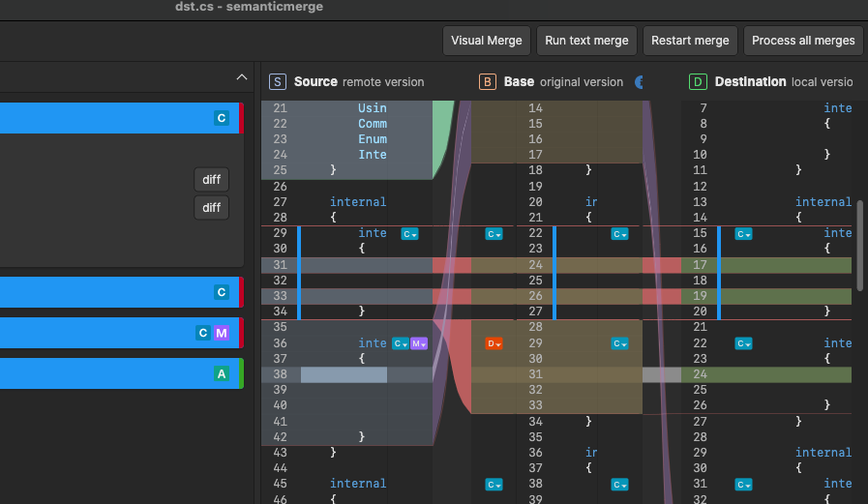Click the Destination local version header
This screenshot has height=504, width=868.
784,82
